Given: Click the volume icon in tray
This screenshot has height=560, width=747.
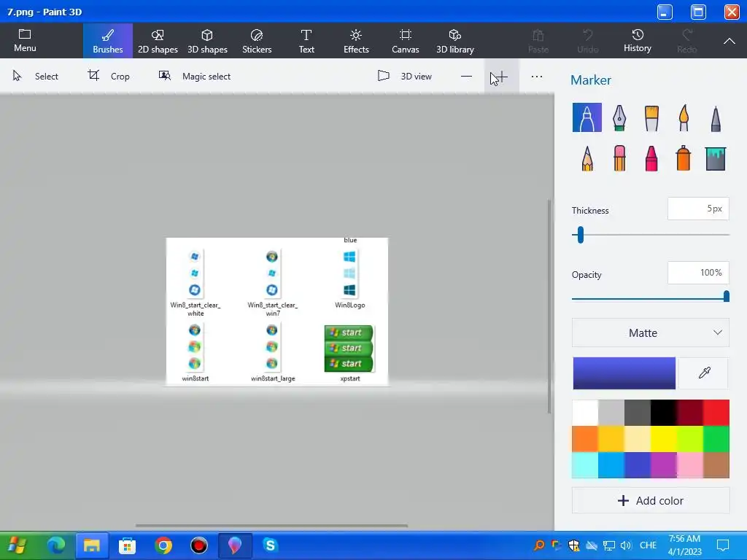Looking at the screenshot, I should (x=625, y=545).
